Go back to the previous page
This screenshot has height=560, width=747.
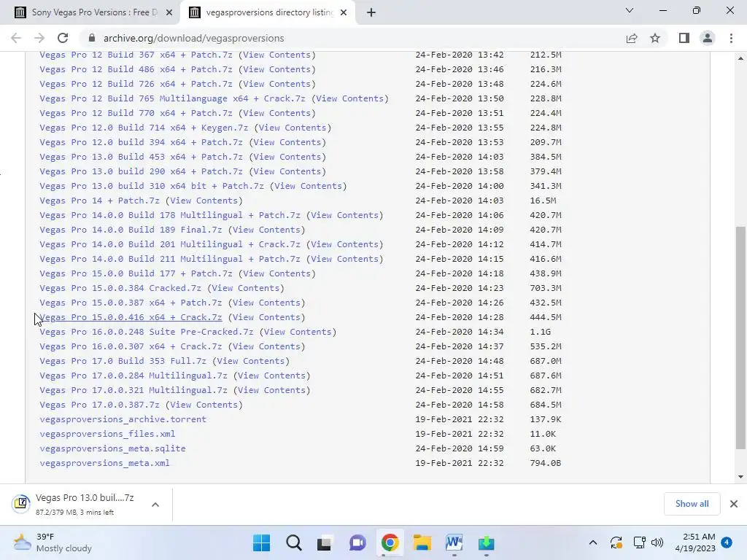[x=16, y=38]
